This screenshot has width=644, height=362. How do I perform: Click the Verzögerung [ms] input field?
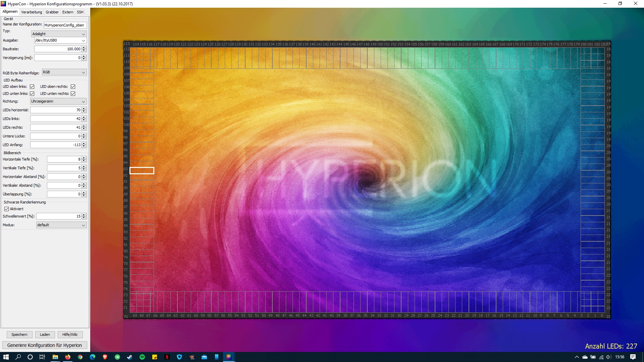tap(58, 58)
